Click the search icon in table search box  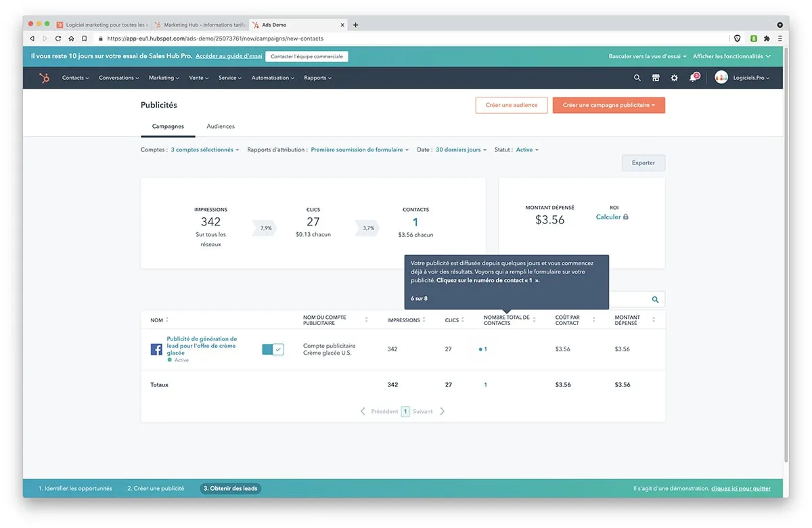(x=655, y=299)
